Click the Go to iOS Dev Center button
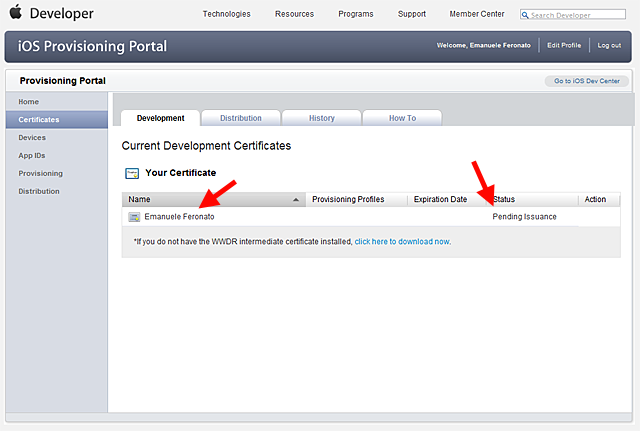Screen dimensions: 640x431 click(x=587, y=80)
